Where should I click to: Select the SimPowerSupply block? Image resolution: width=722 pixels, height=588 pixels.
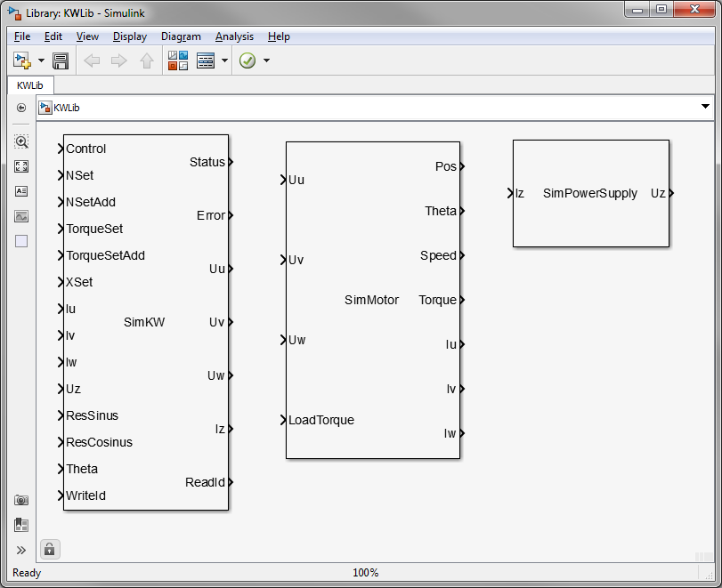pos(590,193)
